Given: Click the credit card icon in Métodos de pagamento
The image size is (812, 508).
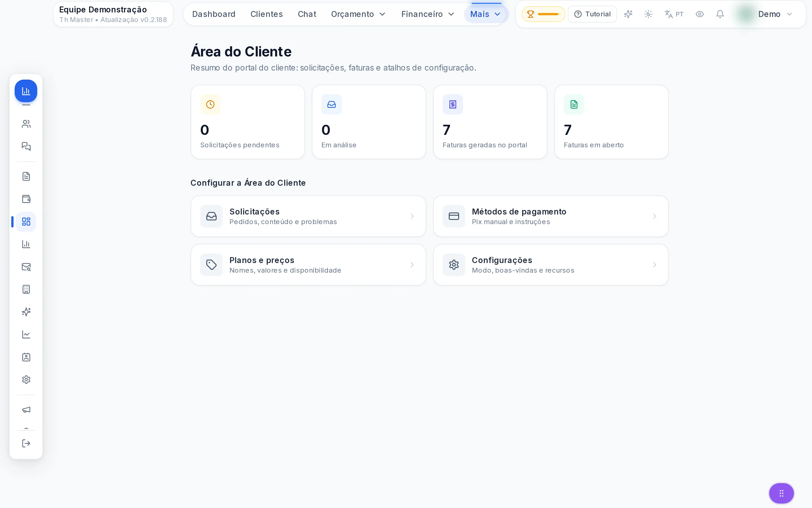Looking at the screenshot, I should pos(454,216).
